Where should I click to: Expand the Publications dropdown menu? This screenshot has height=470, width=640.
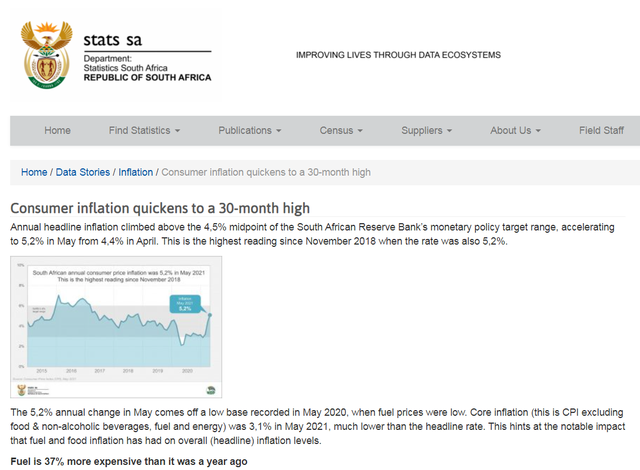(x=249, y=130)
